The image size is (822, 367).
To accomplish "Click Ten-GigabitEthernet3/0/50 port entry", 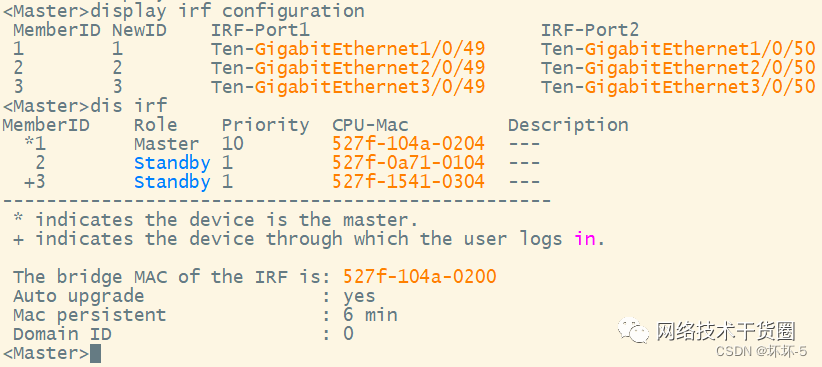I will (678, 87).
